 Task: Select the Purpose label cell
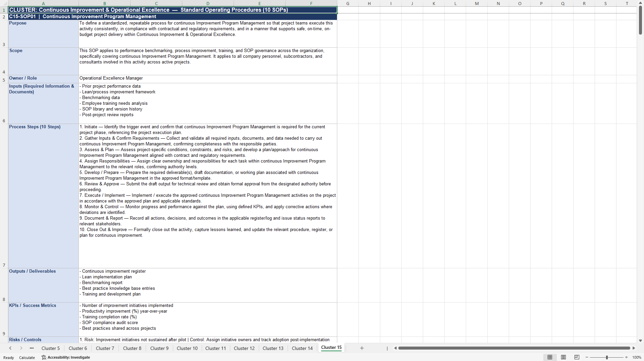click(43, 34)
